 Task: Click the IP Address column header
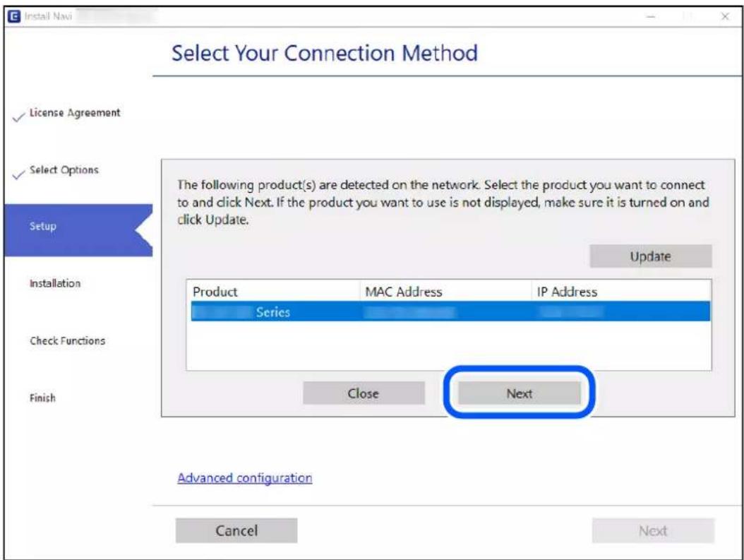pyautogui.click(x=567, y=292)
